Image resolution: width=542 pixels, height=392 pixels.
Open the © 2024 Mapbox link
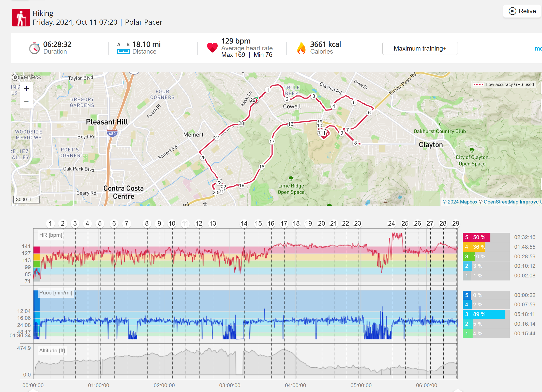coord(460,202)
